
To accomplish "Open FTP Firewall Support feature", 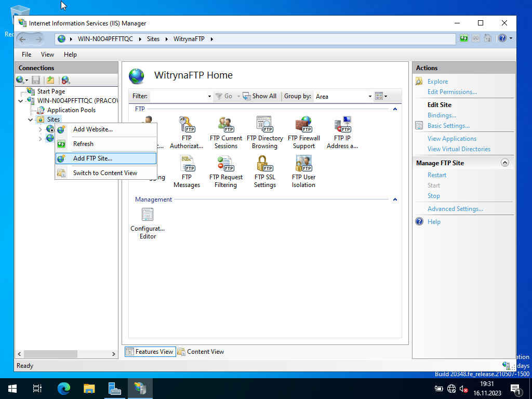I will pos(303,132).
